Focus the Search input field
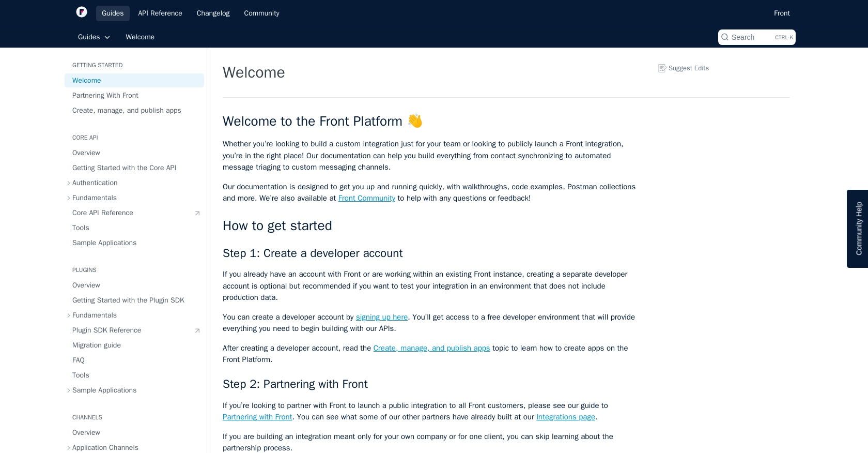This screenshot has height=453, width=868. click(x=757, y=37)
